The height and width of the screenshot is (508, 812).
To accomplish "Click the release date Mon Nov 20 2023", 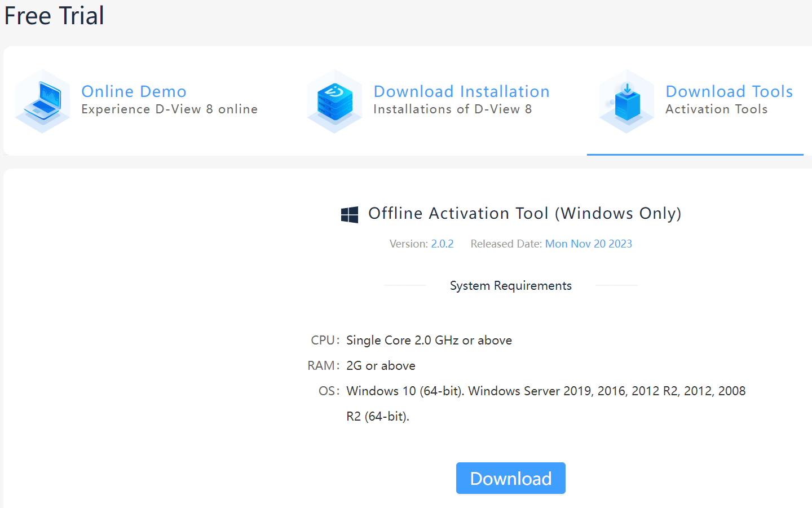I will [589, 244].
